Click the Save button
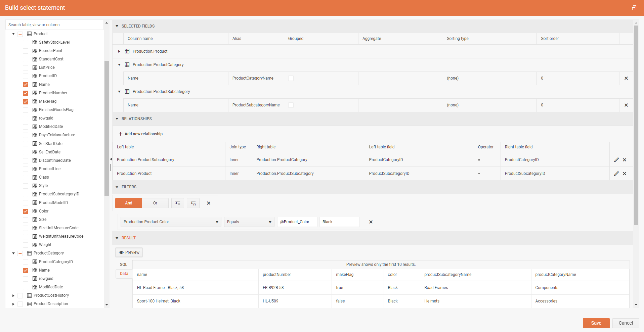The width and height of the screenshot is (644, 332). tap(596, 323)
